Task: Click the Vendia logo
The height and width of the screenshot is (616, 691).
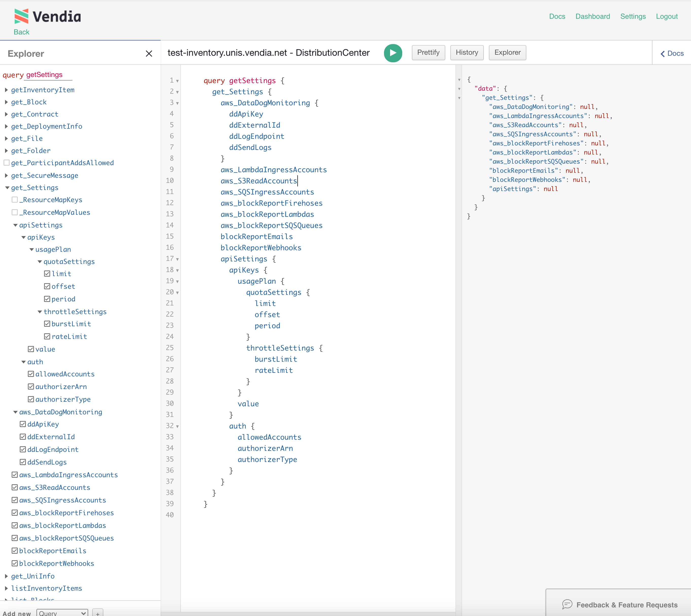Action: pyautogui.click(x=48, y=16)
